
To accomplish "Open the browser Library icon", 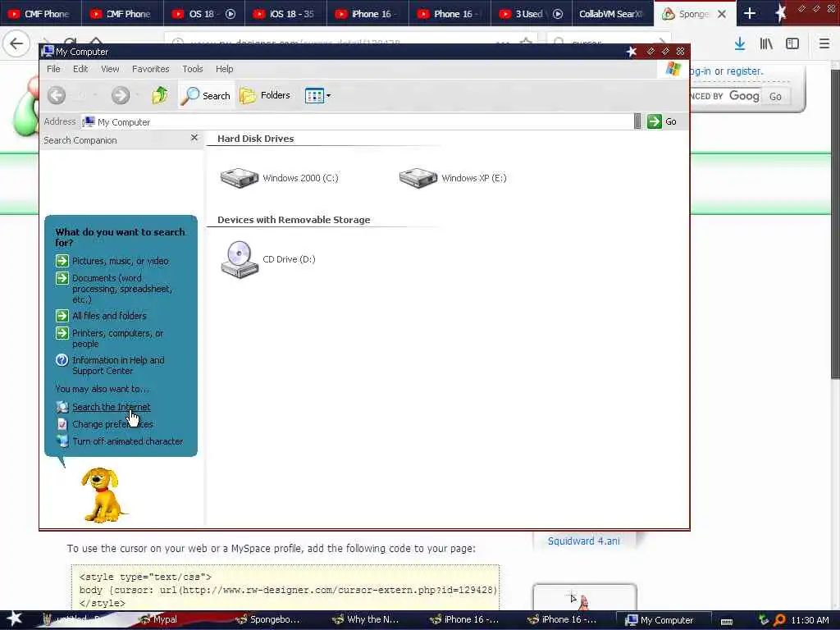I will [766, 43].
